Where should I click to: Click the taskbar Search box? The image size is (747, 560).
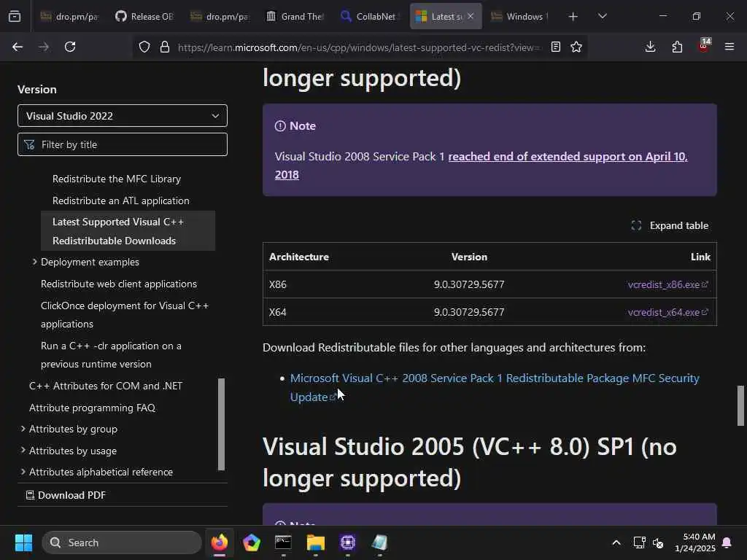pyautogui.click(x=122, y=542)
